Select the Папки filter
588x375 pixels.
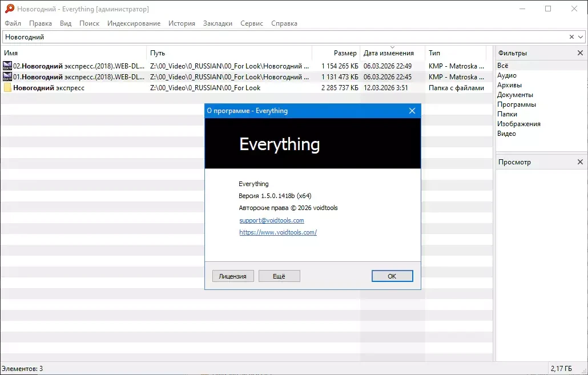click(507, 114)
